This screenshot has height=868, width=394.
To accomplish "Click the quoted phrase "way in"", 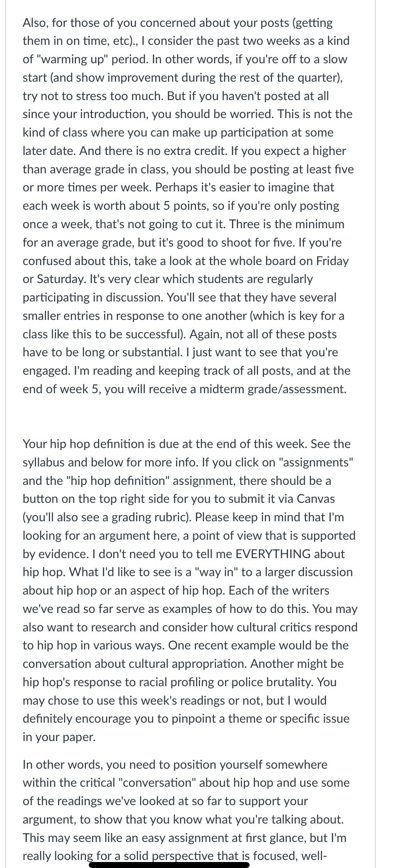I will pos(216,573).
